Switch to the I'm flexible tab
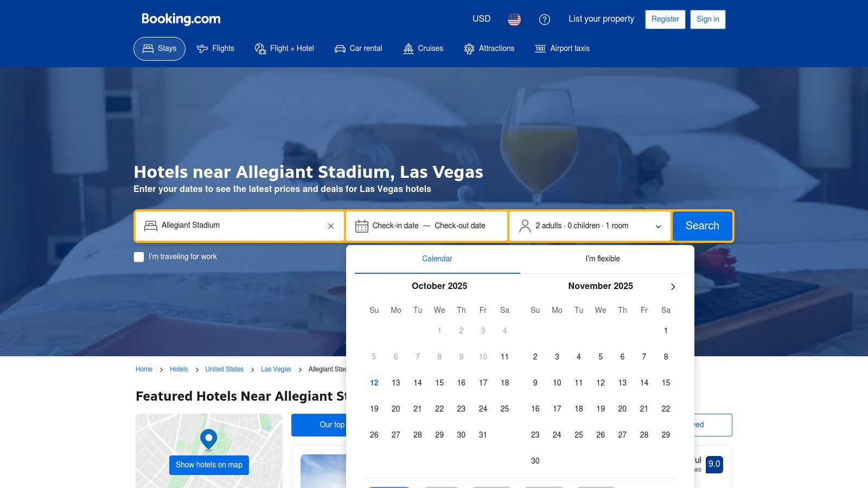The width and height of the screenshot is (868, 488). [603, 259]
